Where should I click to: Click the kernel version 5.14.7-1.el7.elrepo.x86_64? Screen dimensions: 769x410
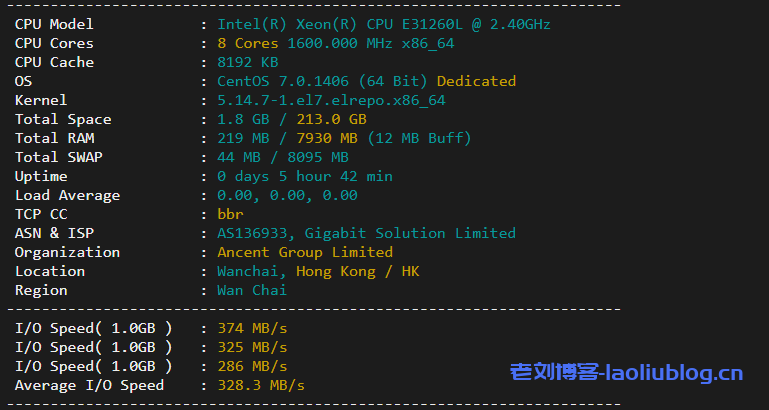pos(331,100)
